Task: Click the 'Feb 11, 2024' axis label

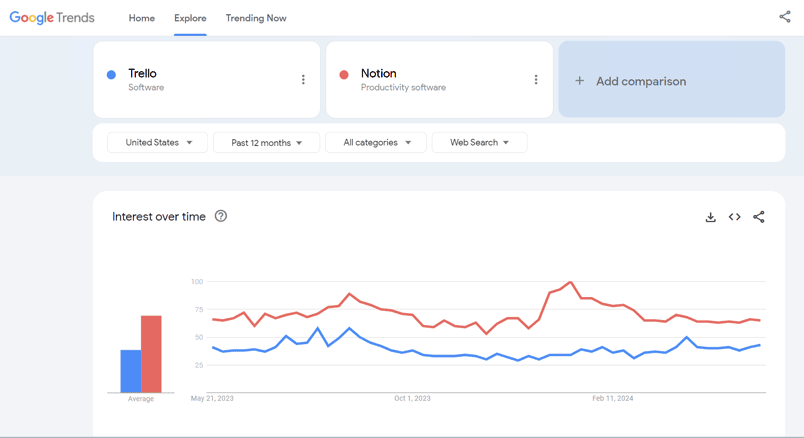Action: 613,398
